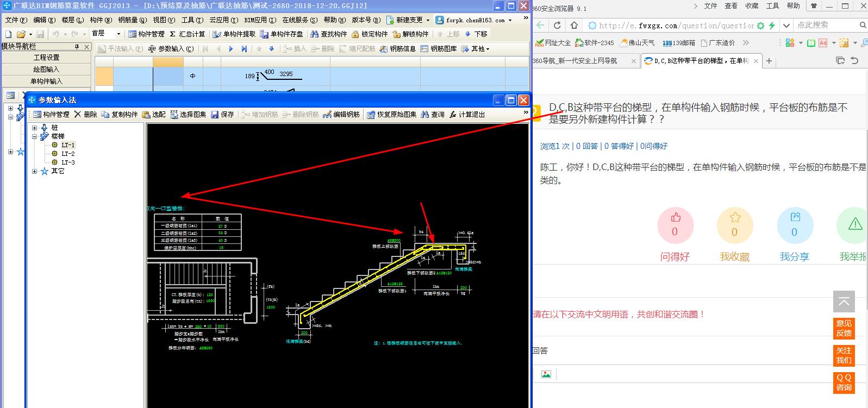Select 绘图输入 in navigation bar

46,69
